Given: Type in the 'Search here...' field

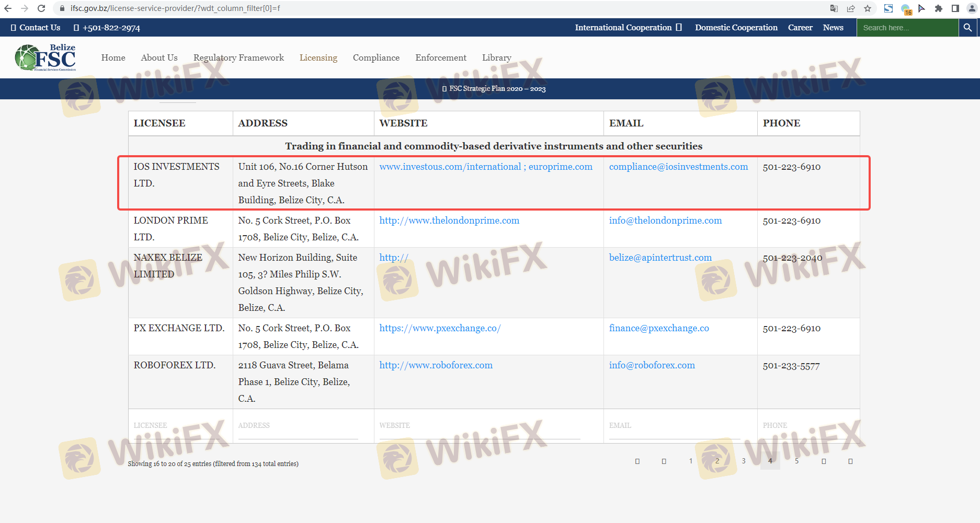Looking at the screenshot, I should (907, 28).
